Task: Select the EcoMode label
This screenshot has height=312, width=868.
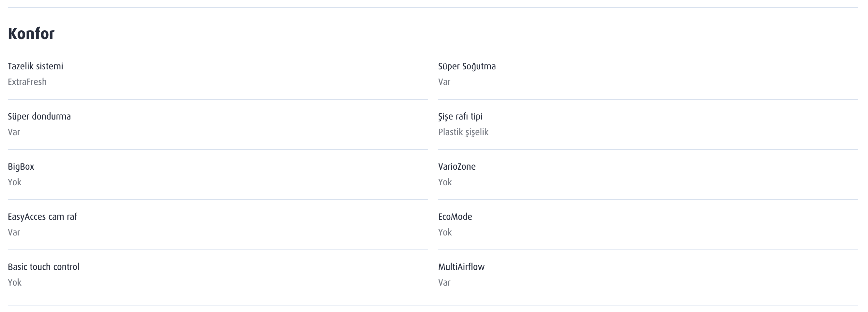Action: click(455, 217)
